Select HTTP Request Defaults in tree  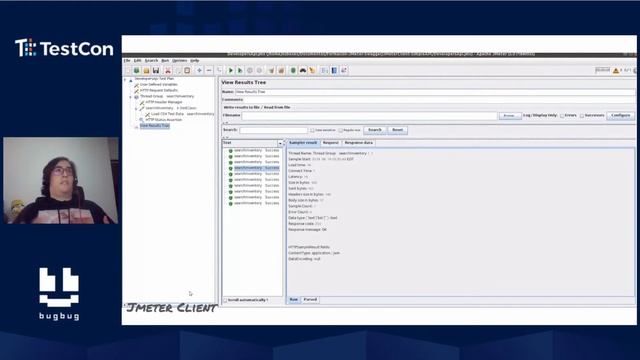coord(159,90)
